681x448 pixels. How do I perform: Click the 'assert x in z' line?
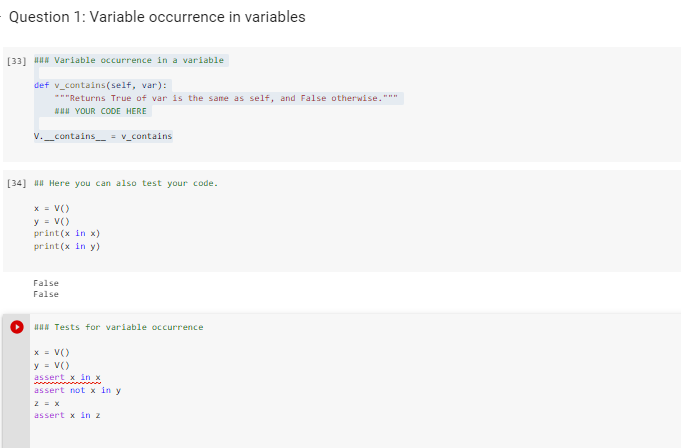[x=67, y=415]
